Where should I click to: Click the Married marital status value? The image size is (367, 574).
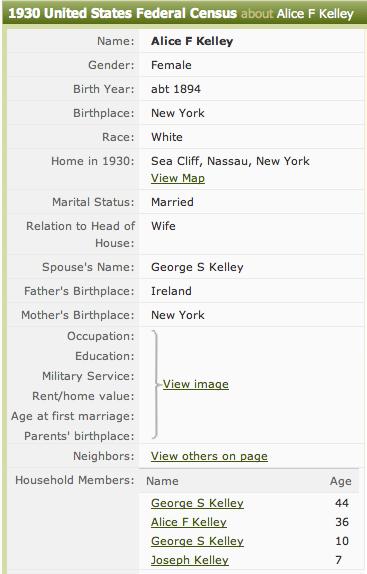click(x=172, y=202)
